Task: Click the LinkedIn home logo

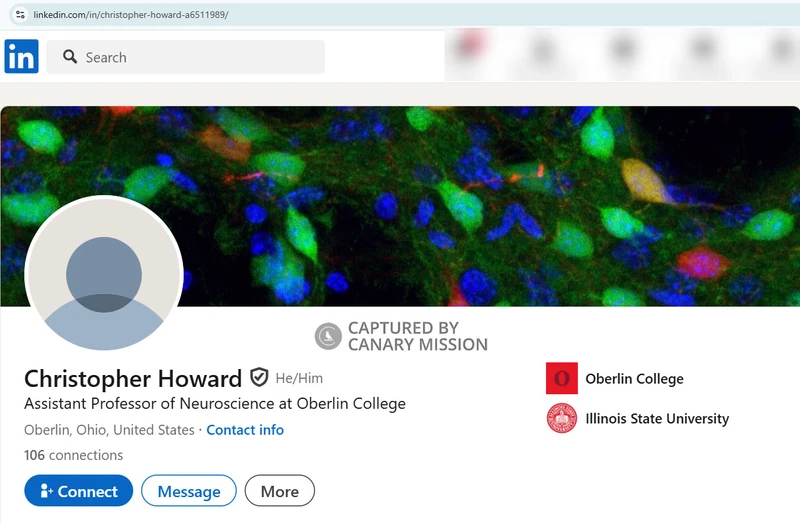Action: (21, 56)
